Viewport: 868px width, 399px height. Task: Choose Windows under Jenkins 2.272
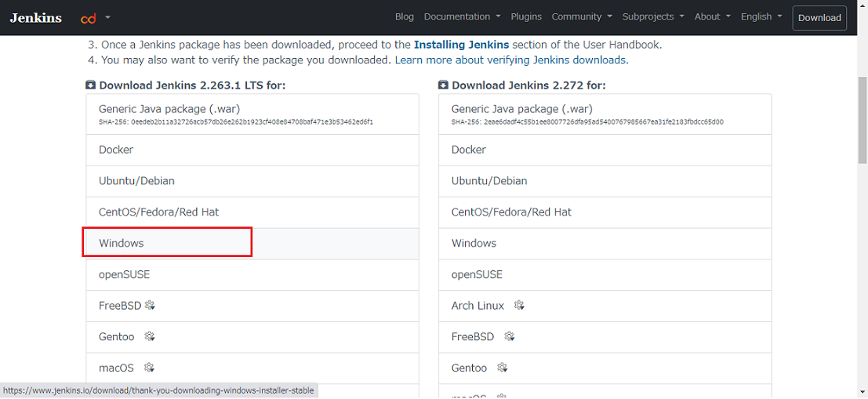point(605,243)
